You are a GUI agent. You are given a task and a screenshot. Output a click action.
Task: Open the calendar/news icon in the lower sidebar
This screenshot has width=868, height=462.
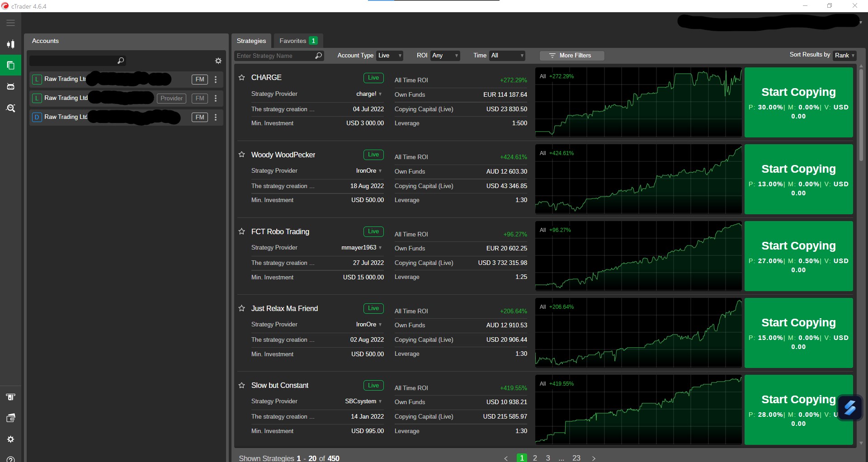coord(10,418)
